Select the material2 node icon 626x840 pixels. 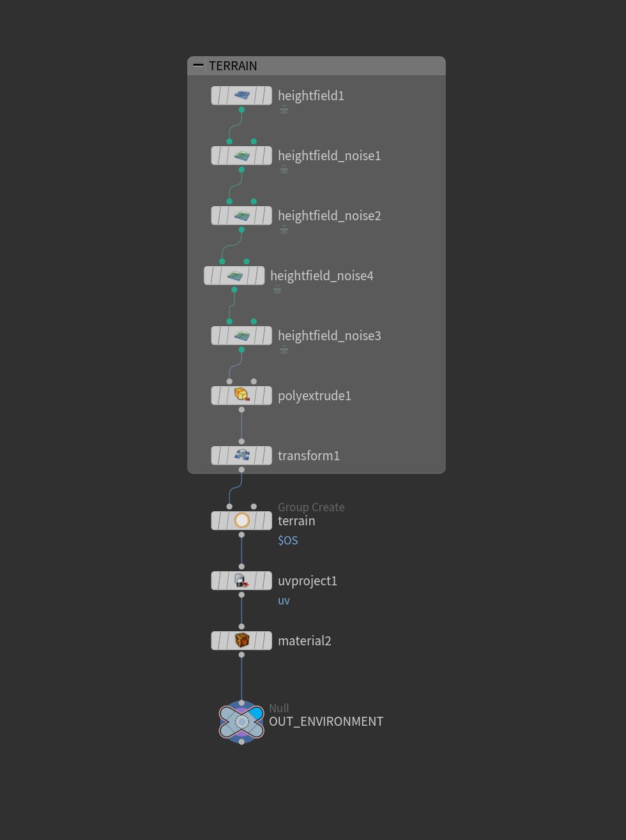(241, 641)
